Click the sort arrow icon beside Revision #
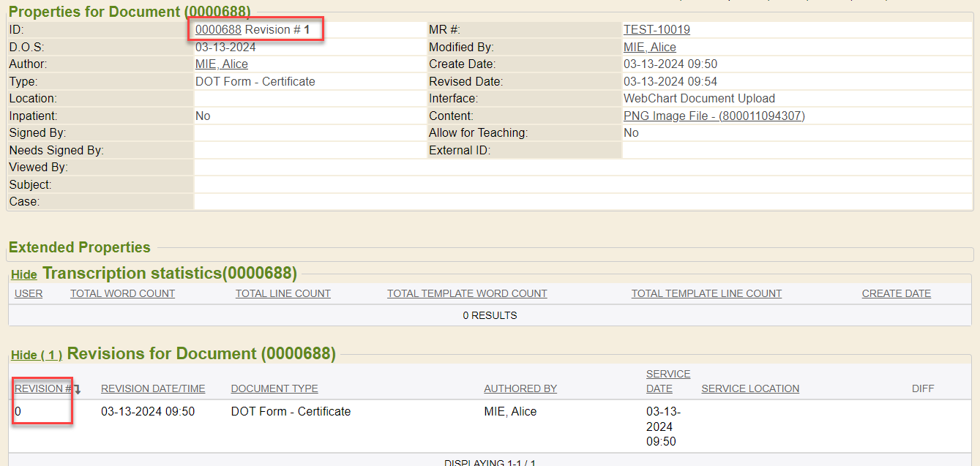 pyautogui.click(x=77, y=389)
